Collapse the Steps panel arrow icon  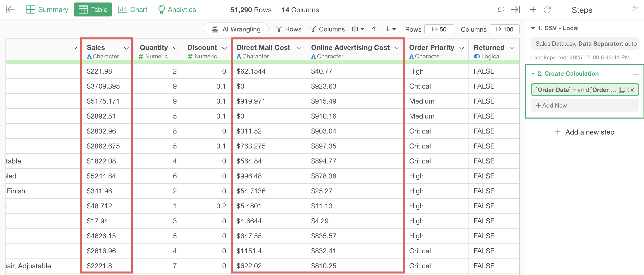(515, 9)
